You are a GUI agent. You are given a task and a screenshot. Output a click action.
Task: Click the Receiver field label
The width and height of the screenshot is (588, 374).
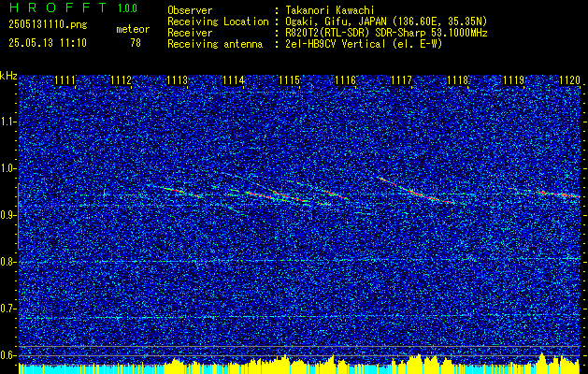(x=190, y=33)
